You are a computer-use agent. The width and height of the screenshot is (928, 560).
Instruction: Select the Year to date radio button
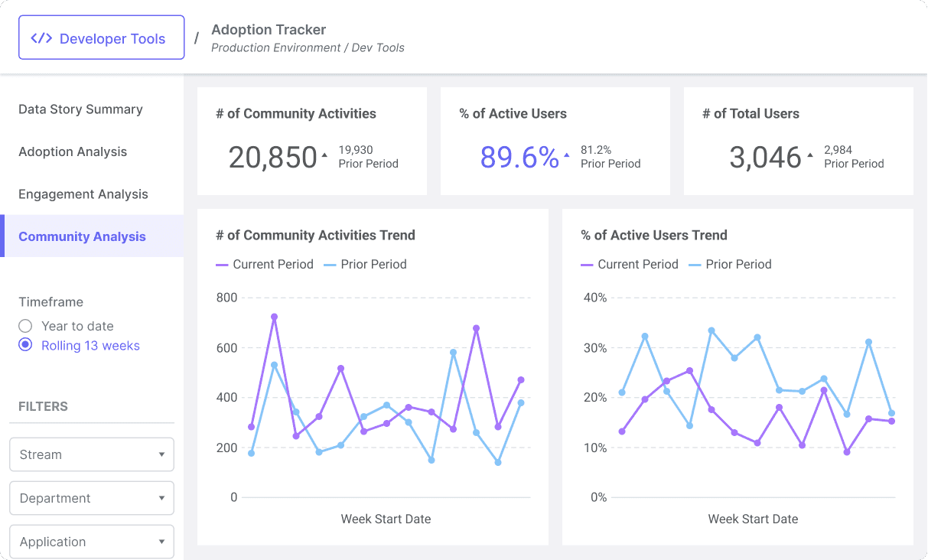[x=24, y=326]
